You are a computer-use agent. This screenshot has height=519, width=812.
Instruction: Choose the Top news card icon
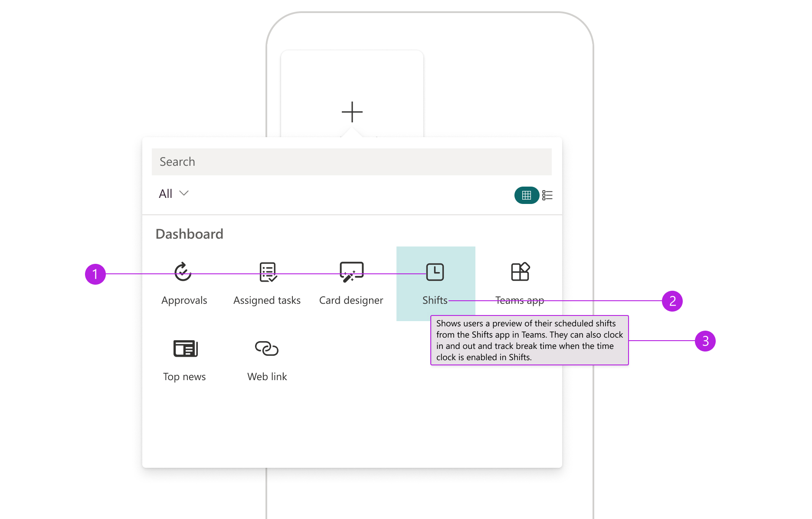[x=186, y=348]
